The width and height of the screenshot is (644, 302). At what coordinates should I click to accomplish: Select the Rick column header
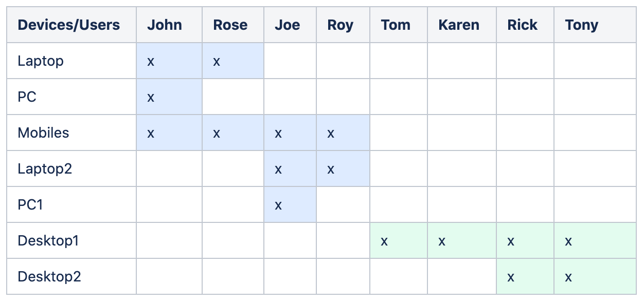click(x=522, y=25)
